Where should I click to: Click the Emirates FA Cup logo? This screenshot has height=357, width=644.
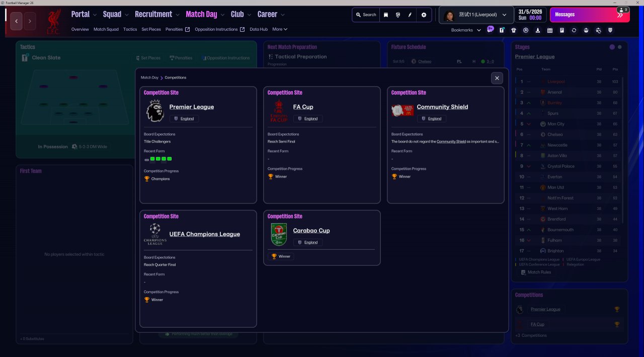(279, 111)
